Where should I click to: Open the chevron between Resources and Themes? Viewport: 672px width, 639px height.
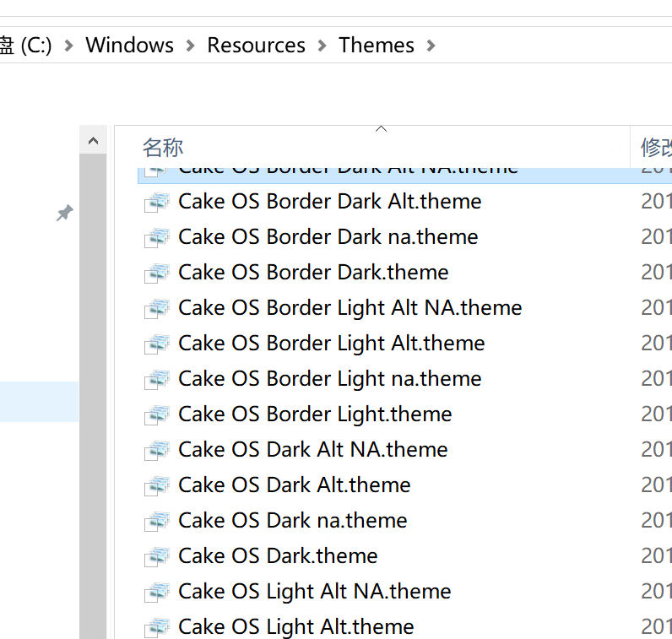tap(322, 46)
